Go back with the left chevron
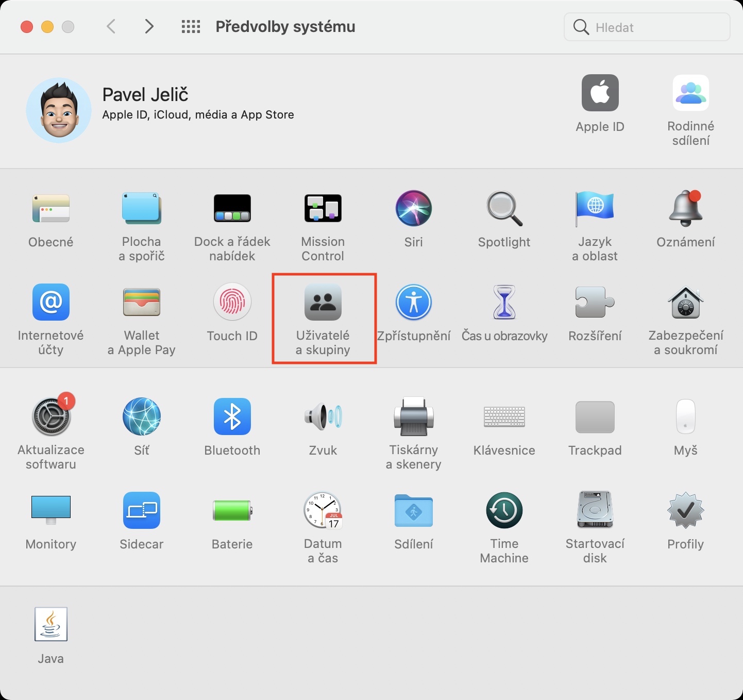The height and width of the screenshot is (700, 743). [x=111, y=26]
